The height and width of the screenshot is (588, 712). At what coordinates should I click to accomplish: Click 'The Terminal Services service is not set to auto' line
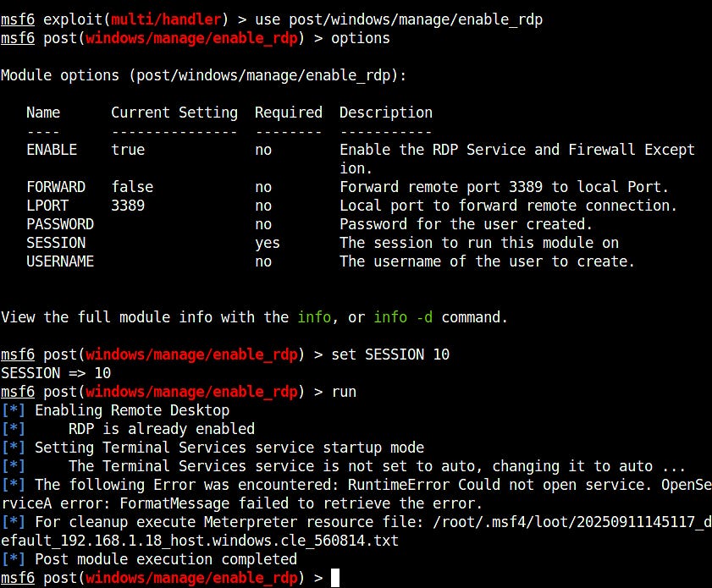click(377, 466)
